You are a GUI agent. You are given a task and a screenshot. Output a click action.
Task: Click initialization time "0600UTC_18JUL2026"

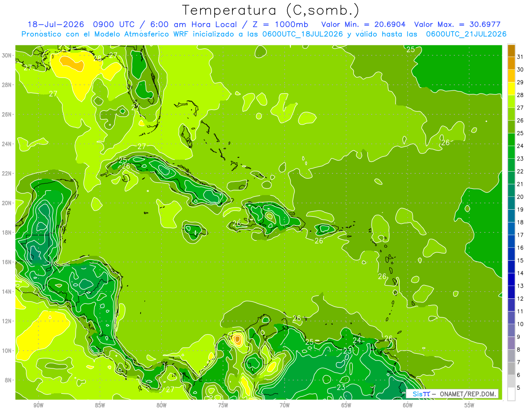303,34
